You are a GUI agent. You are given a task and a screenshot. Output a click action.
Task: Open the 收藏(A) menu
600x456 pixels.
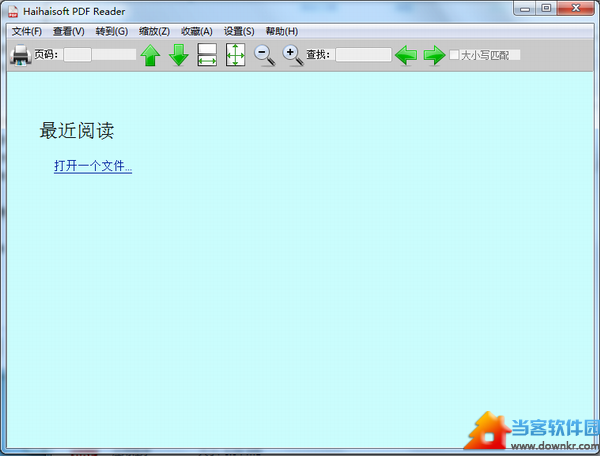pyautogui.click(x=197, y=31)
